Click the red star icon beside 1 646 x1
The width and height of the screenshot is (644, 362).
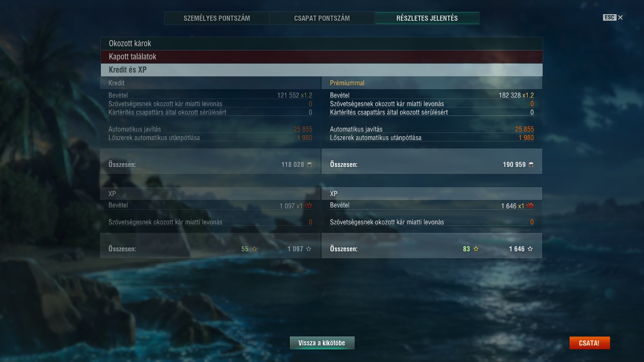[x=530, y=206]
